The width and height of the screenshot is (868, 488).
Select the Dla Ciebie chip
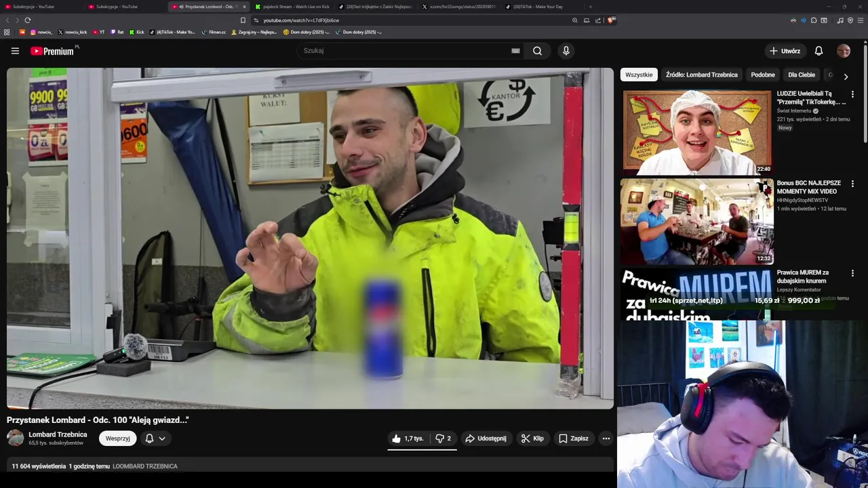point(802,75)
